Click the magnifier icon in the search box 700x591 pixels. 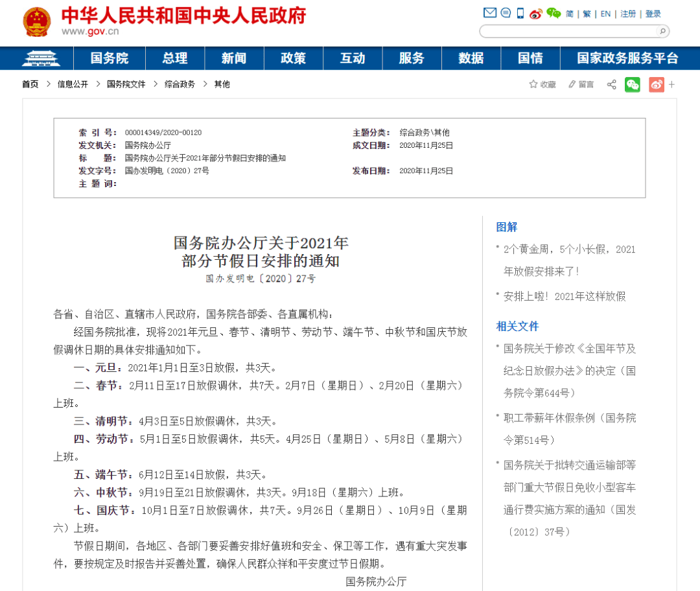[662, 31]
